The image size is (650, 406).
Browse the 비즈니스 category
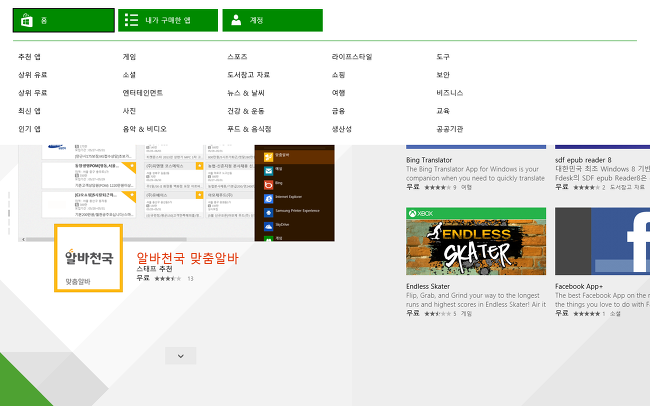[449, 93]
